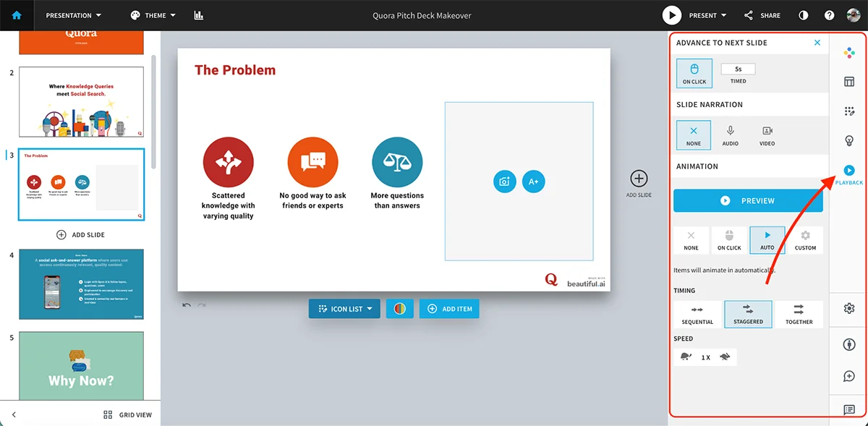Open the Icon List layout dropdown
The height and width of the screenshot is (426, 868).
click(344, 309)
